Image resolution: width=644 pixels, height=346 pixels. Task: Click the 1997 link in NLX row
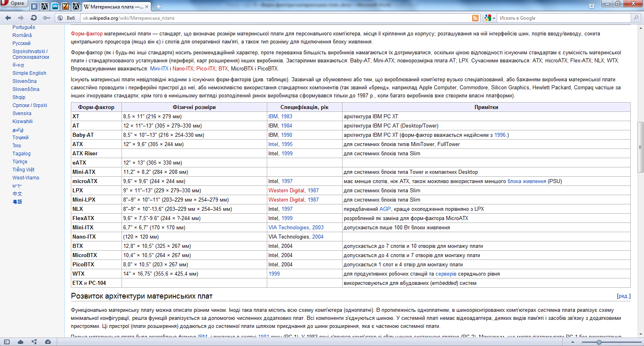287,209
